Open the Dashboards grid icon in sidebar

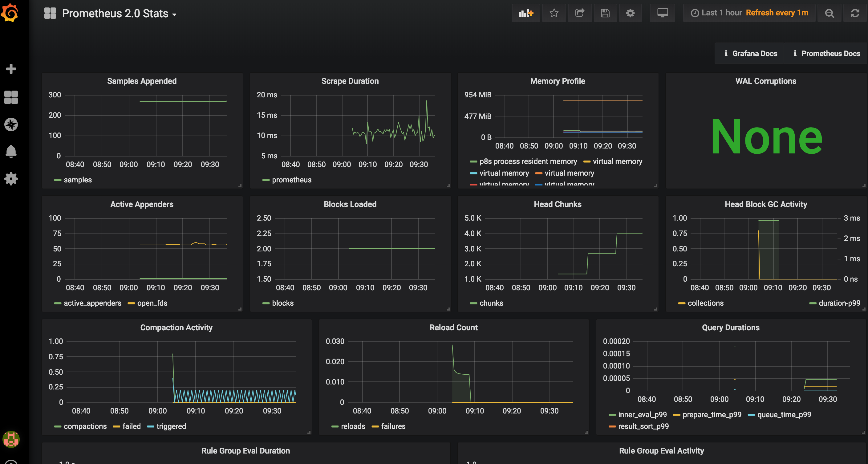point(11,97)
